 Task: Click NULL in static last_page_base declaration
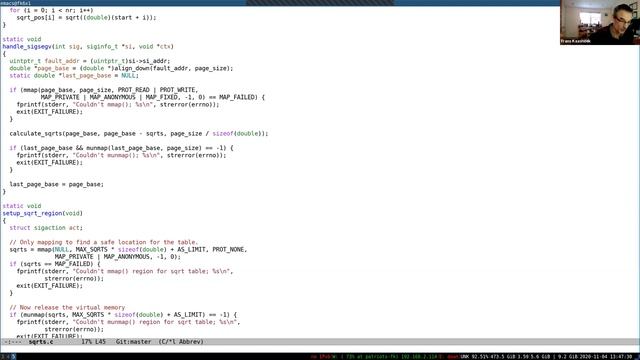coord(128,76)
